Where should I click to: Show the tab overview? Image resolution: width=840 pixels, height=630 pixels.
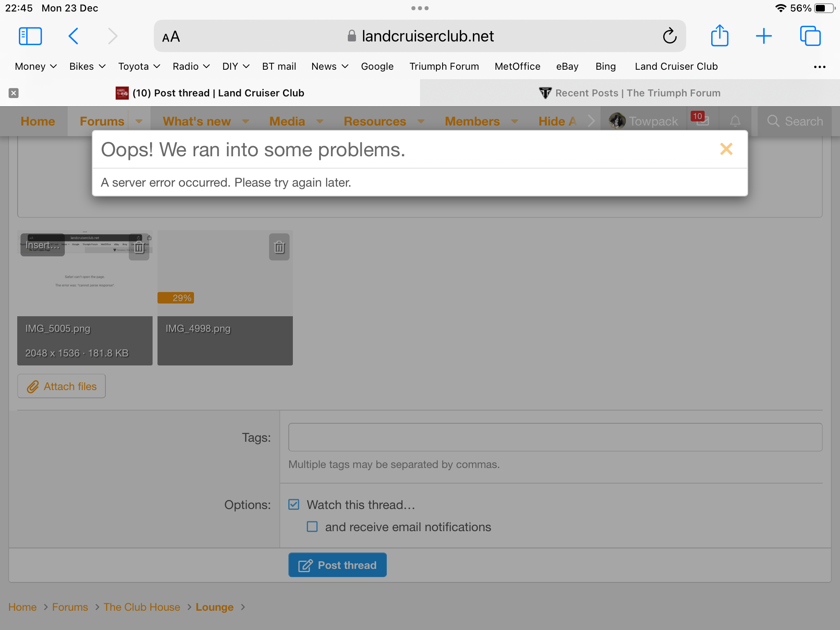(x=810, y=36)
